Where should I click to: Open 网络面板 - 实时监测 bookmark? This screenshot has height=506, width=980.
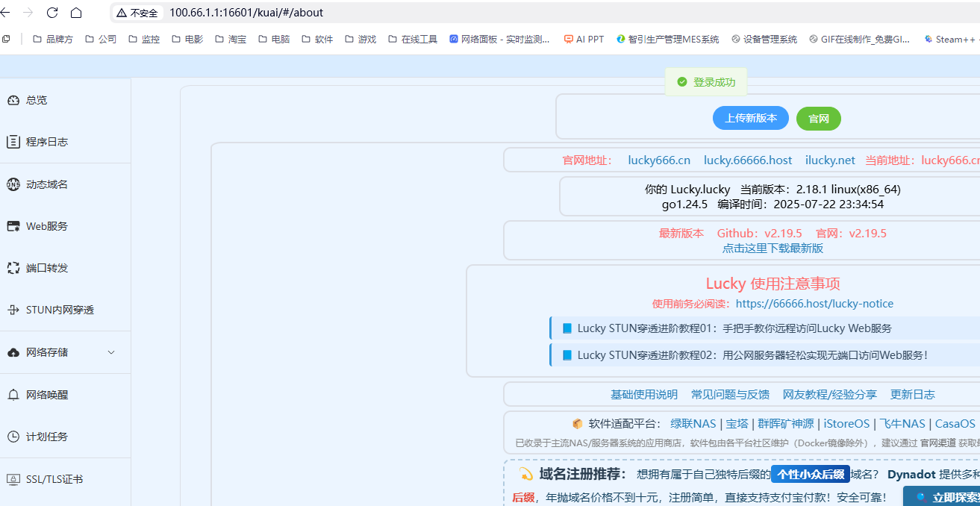tap(500, 40)
